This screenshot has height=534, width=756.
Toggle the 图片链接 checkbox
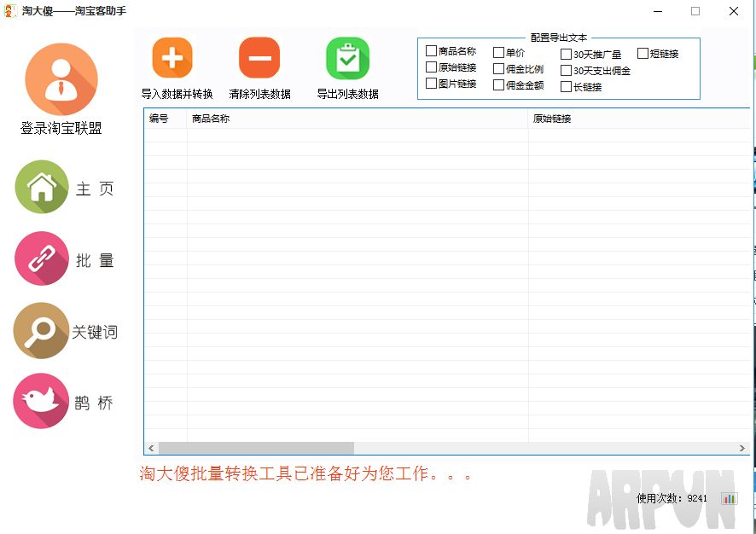431,85
